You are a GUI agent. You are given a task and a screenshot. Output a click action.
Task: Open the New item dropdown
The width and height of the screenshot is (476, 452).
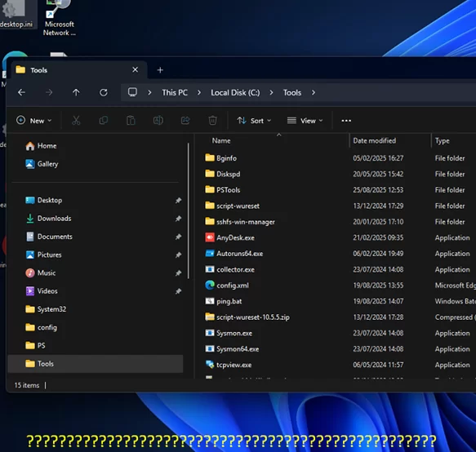(33, 121)
